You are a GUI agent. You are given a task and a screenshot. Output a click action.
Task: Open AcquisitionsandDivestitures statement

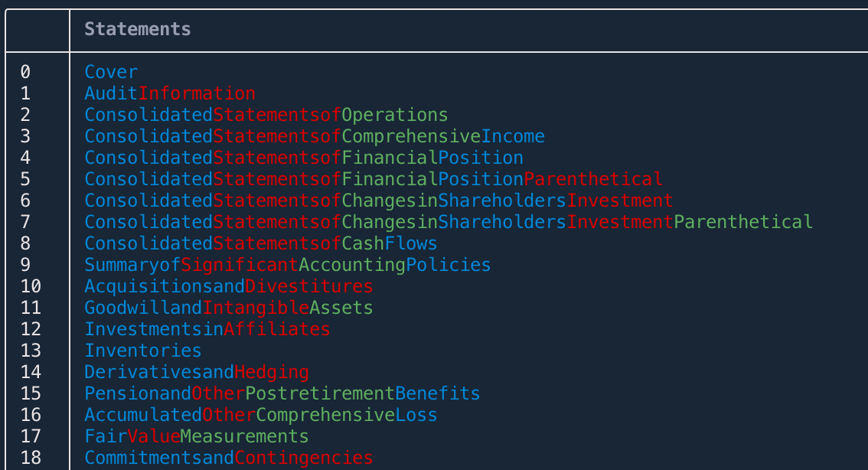pos(230,286)
